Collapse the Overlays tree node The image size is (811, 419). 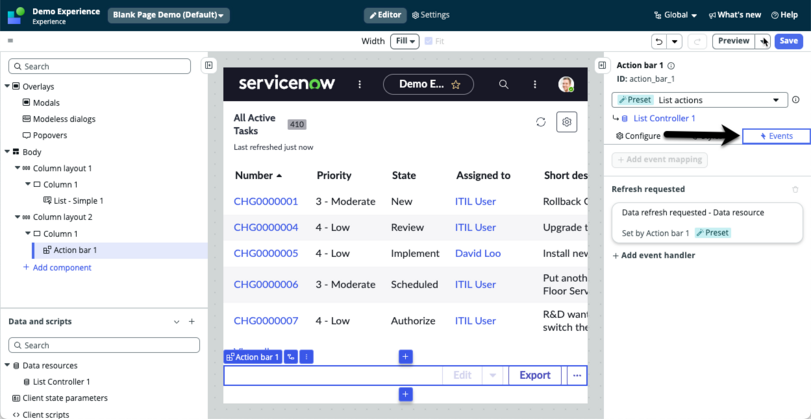(7, 86)
